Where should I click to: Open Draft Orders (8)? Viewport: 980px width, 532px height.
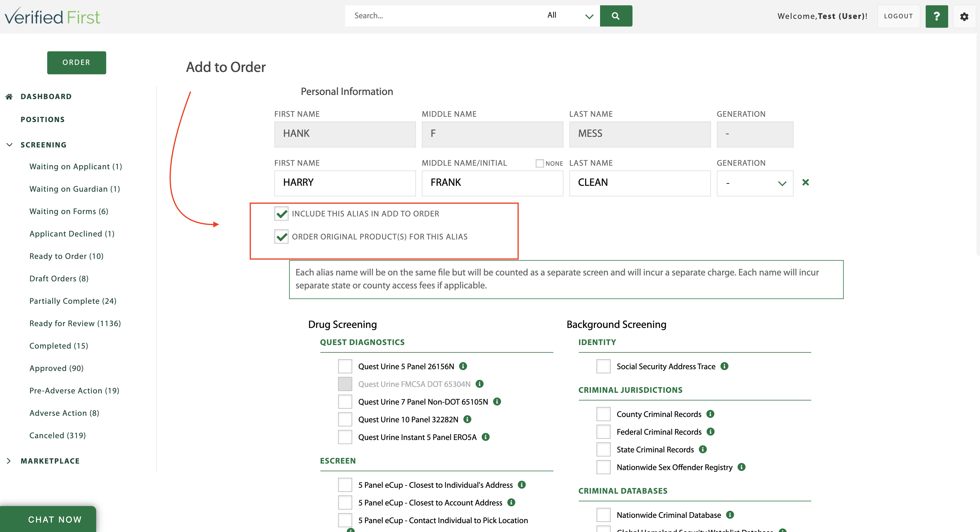pos(59,279)
